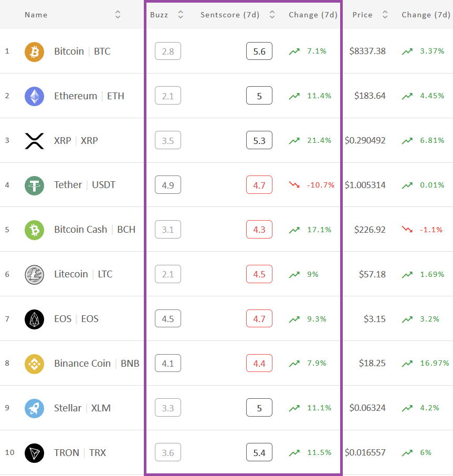
Task: Click the Binance Coin yellow logo
Action: tap(34, 364)
